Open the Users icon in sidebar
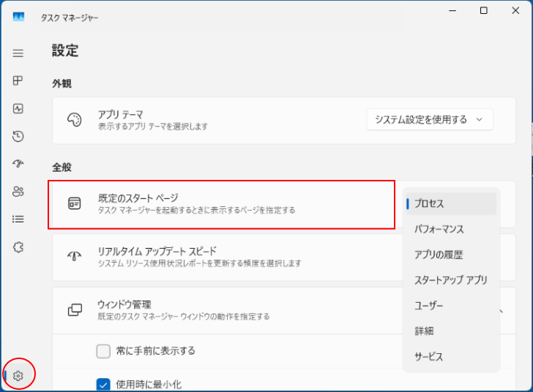533x392 pixels. point(18,192)
